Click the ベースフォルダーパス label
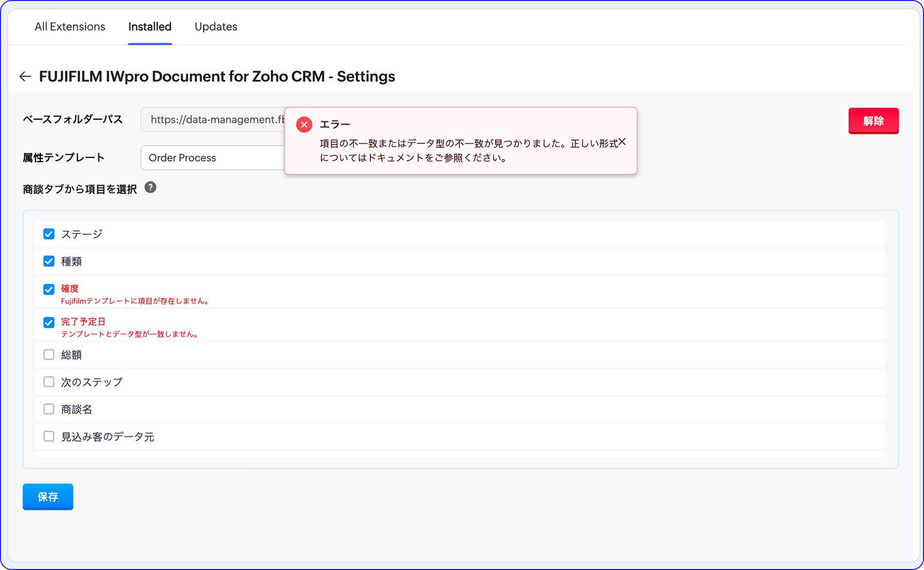The width and height of the screenshot is (924, 570). (73, 120)
